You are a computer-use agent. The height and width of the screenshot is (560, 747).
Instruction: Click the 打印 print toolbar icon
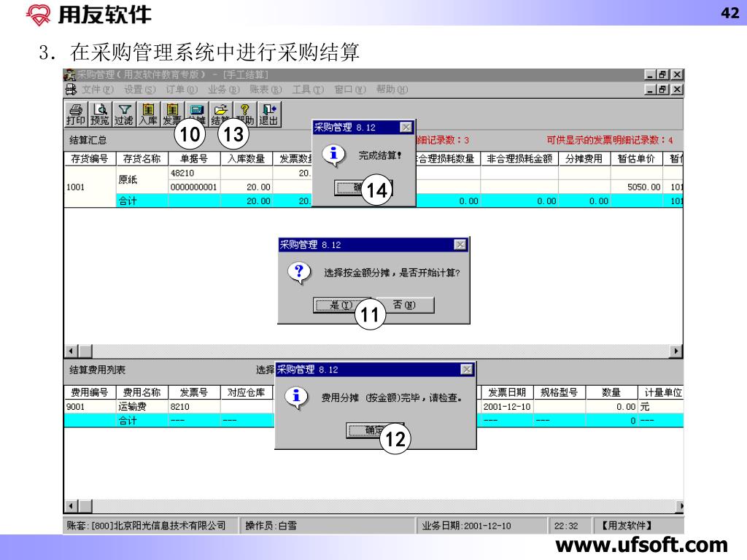pyautogui.click(x=76, y=114)
